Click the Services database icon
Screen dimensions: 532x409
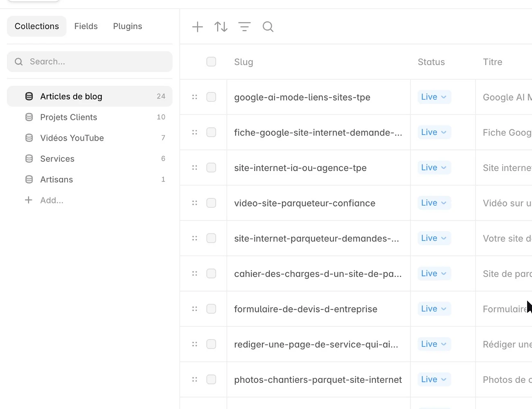(29, 159)
